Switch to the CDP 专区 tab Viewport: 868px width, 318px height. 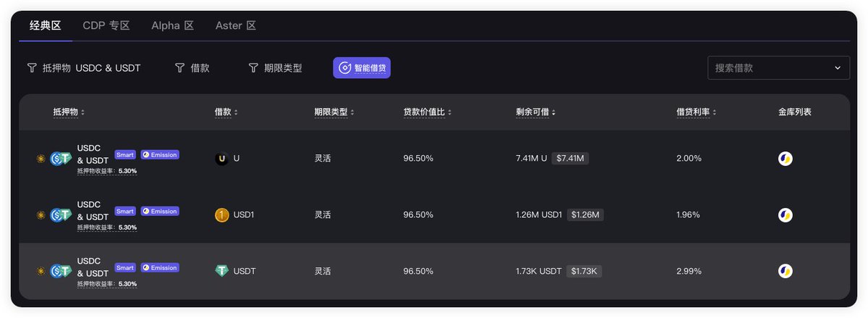pos(106,26)
